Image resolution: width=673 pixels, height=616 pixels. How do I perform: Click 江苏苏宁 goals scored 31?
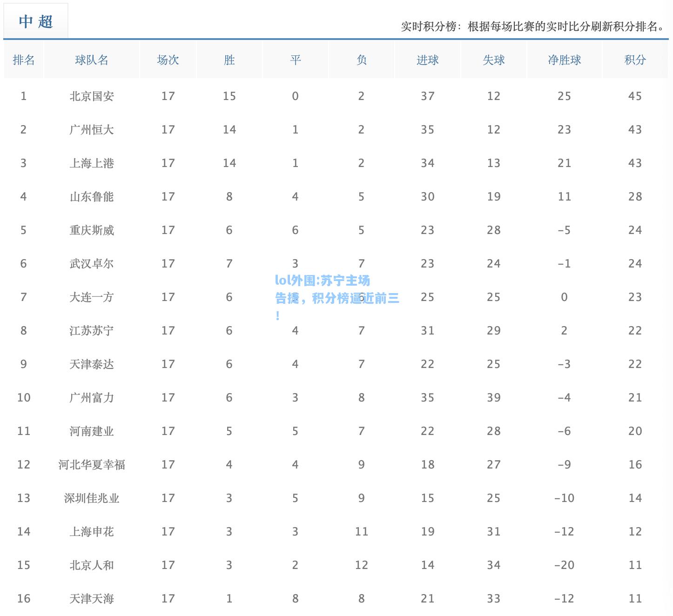[x=428, y=331]
